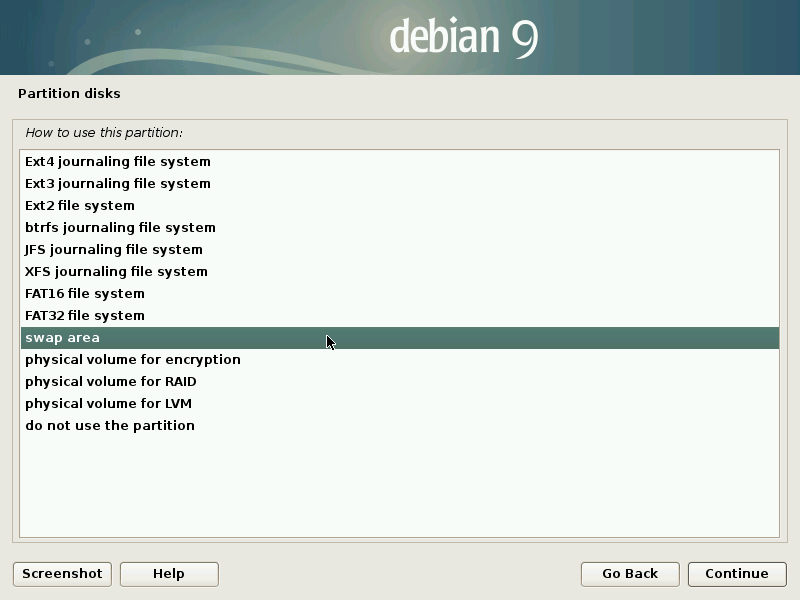Choose Ext3 journaling file system
The width and height of the screenshot is (800, 600).
118,184
